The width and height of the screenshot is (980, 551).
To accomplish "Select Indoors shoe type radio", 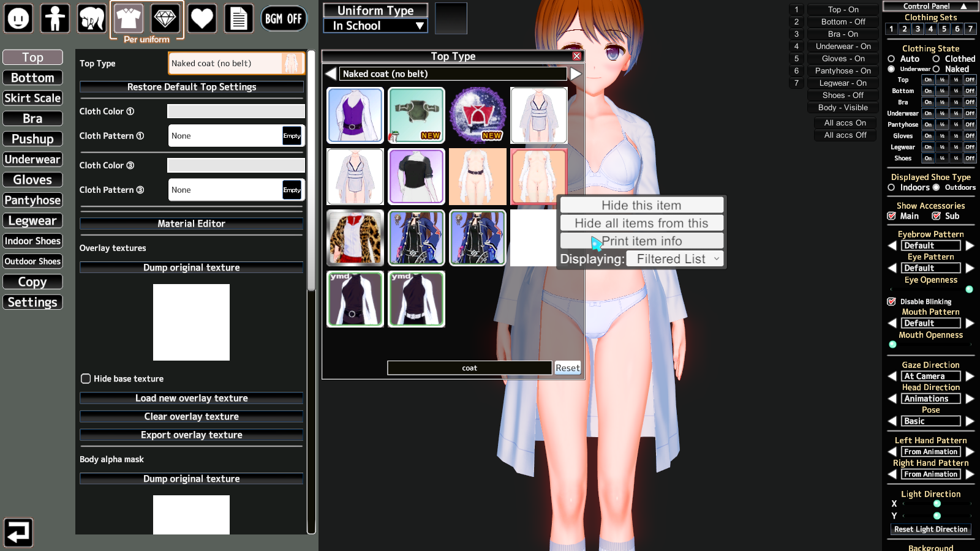I will click(891, 187).
